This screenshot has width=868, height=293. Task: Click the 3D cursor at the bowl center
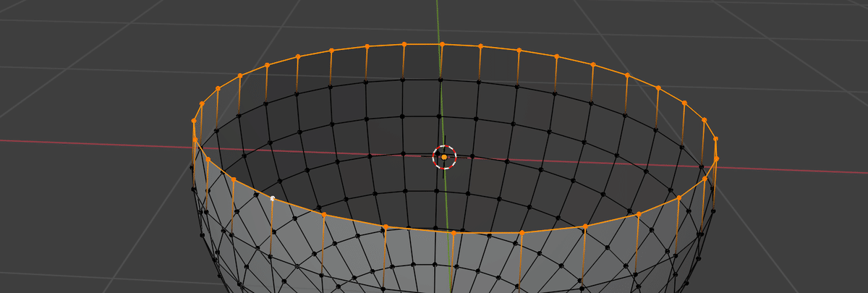click(444, 156)
